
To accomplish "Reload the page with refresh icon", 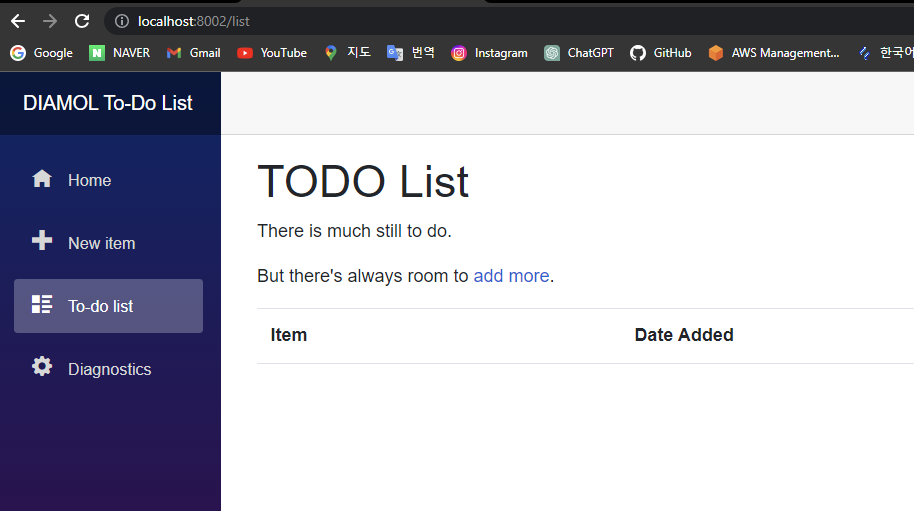I will pos(82,22).
